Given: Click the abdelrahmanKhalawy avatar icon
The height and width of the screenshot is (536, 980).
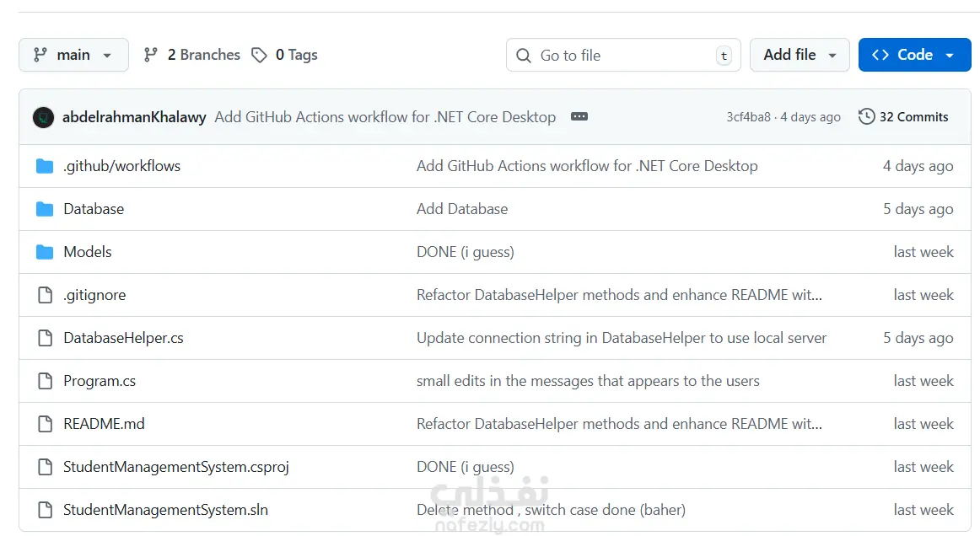Looking at the screenshot, I should pyautogui.click(x=43, y=117).
